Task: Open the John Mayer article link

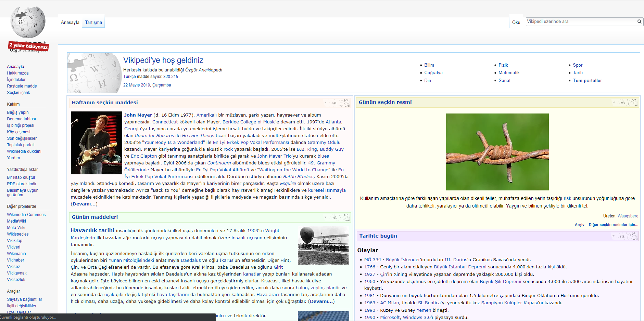Action: pos(138,115)
